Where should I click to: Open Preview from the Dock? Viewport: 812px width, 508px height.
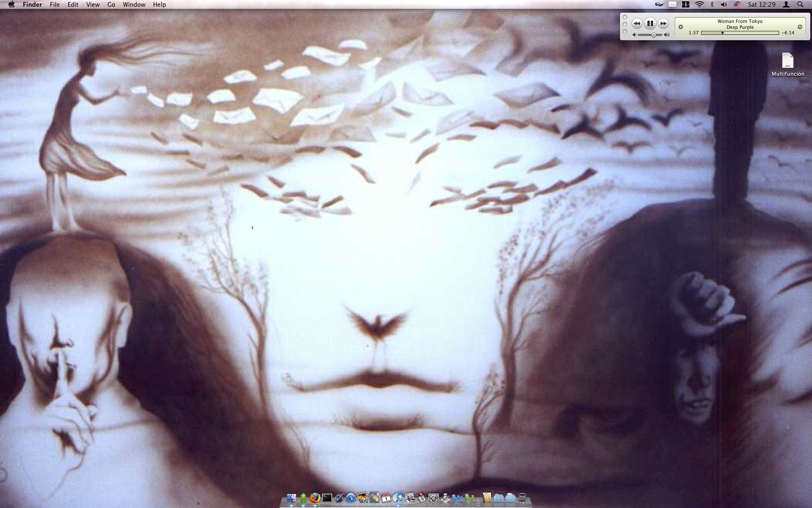click(x=410, y=498)
